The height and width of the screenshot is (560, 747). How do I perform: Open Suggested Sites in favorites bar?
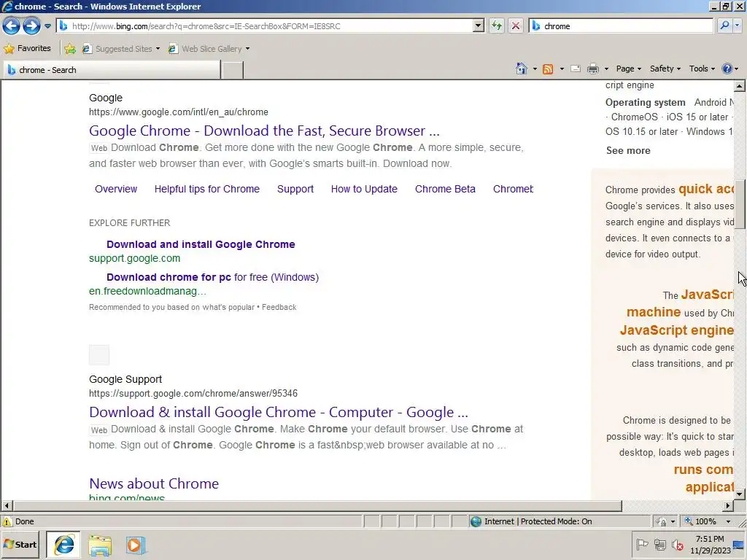pos(121,49)
